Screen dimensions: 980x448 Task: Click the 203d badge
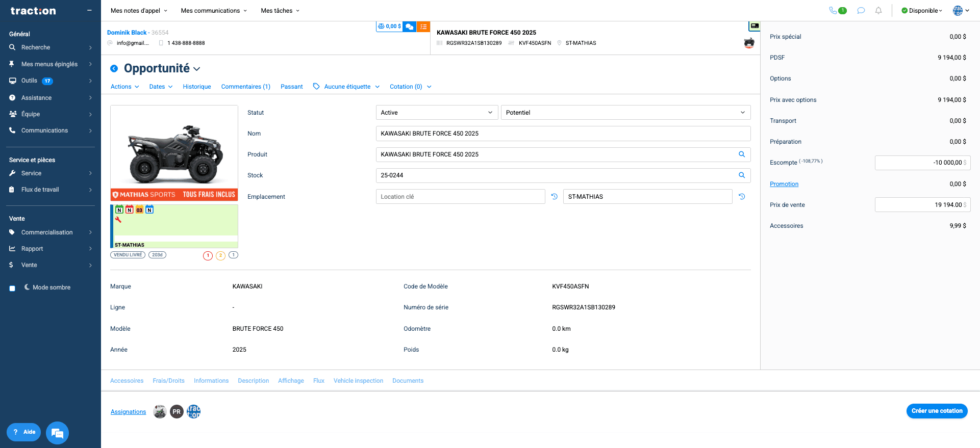[157, 255]
